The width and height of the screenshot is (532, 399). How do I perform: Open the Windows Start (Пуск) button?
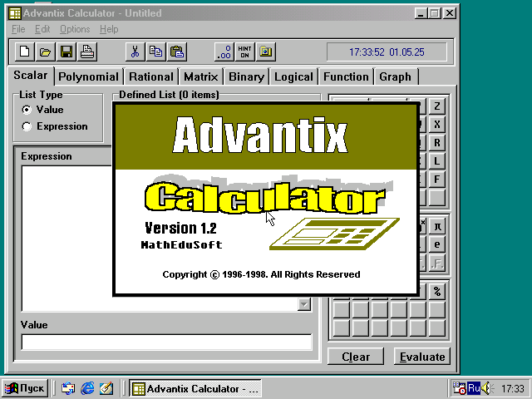(x=25, y=388)
